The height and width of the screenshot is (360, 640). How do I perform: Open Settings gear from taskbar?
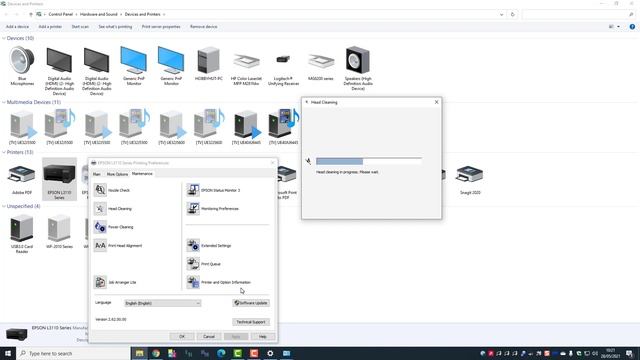coord(270,353)
